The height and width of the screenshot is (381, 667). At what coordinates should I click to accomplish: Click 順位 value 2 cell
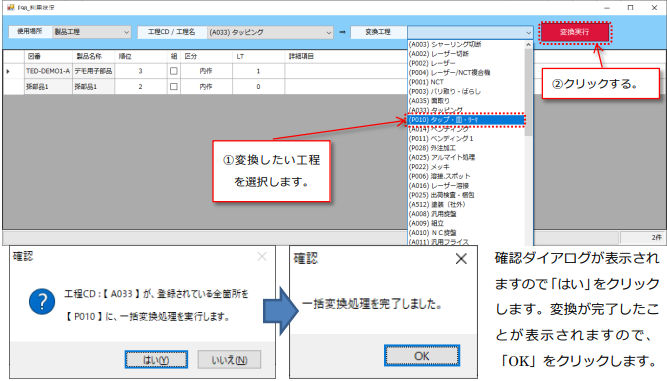[140, 86]
